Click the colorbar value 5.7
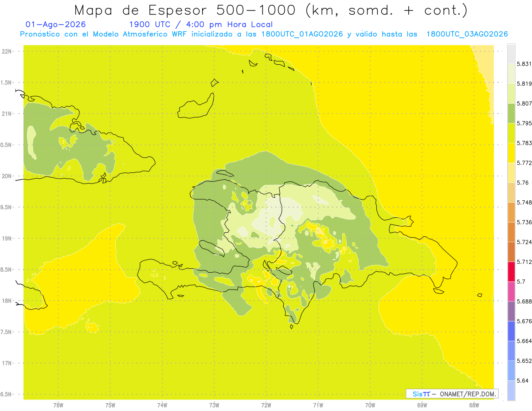 pyautogui.click(x=521, y=282)
